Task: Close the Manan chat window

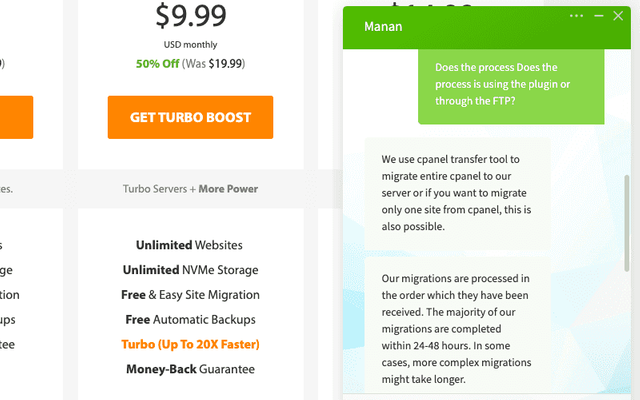Action: coord(618,16)
